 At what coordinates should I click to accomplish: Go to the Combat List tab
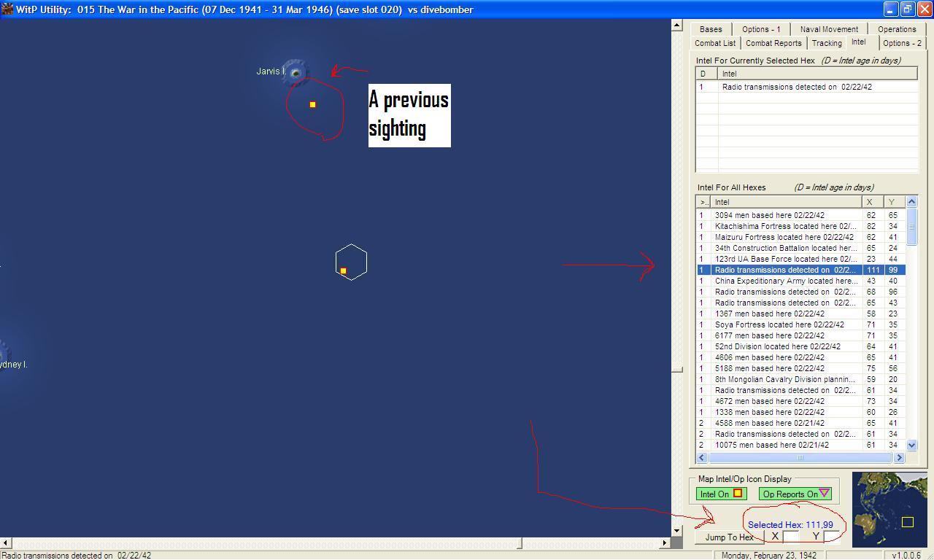pyautogui.click(x=715, y=43)
